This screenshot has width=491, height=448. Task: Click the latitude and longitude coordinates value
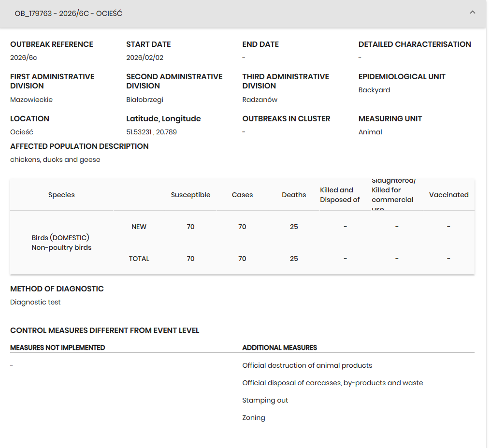(x=151, y=132)
